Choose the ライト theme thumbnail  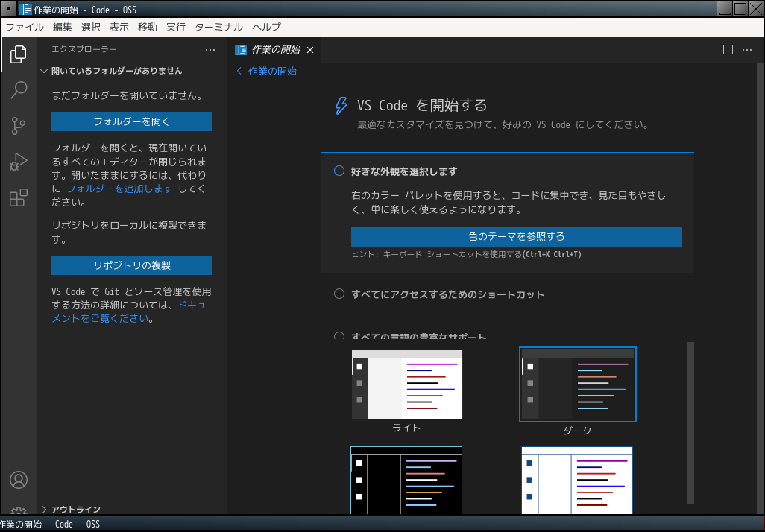coord(407,384)
